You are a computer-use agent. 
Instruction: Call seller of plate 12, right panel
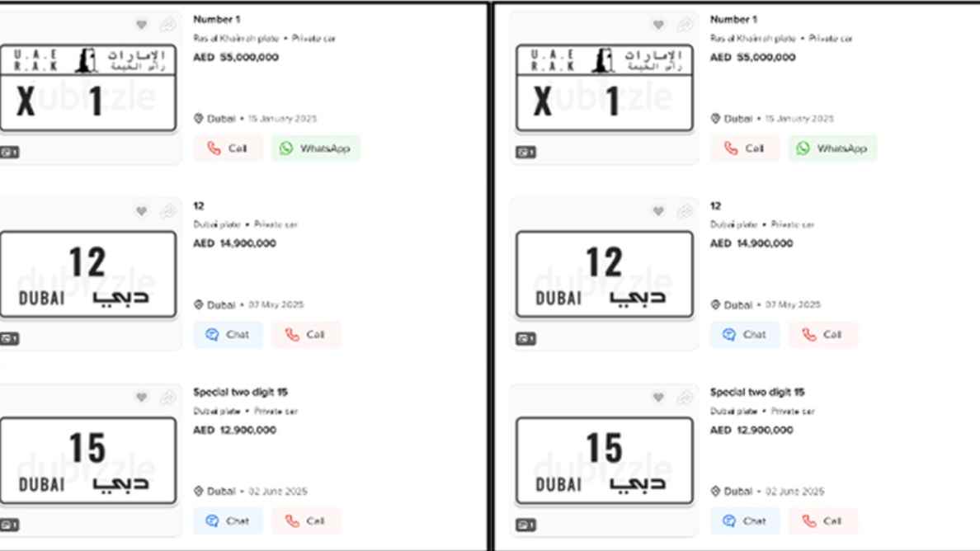822,335
